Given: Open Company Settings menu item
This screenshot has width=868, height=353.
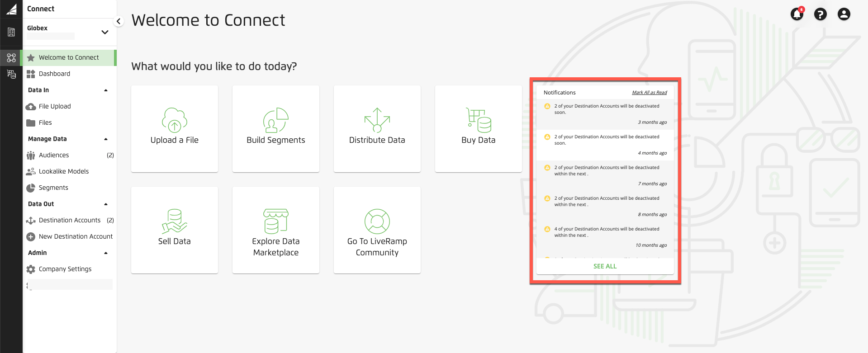Looking at the screenshot, I should click(x=70, y=269).
